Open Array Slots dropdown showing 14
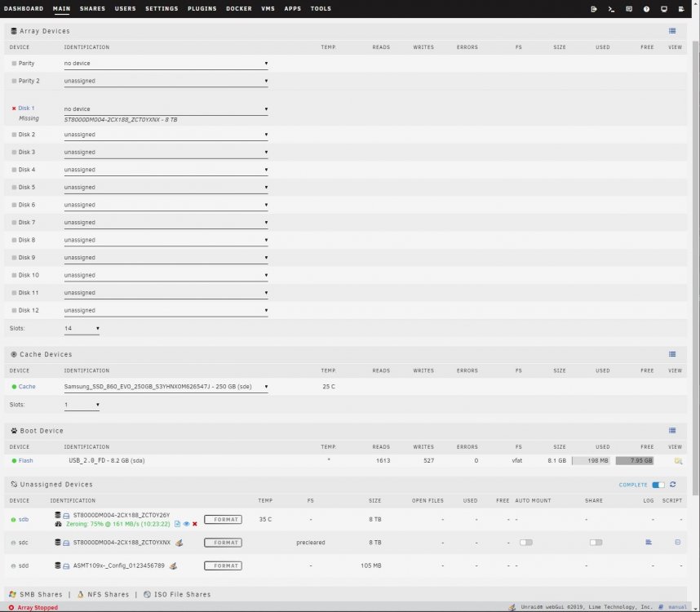This screenshot has width=700, height=612. point(82,329)
